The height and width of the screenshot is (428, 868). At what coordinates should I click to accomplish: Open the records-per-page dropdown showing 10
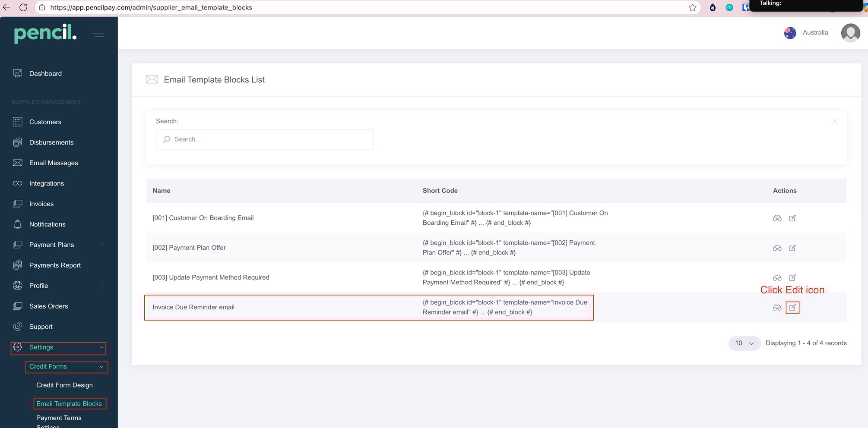[744, 343]
